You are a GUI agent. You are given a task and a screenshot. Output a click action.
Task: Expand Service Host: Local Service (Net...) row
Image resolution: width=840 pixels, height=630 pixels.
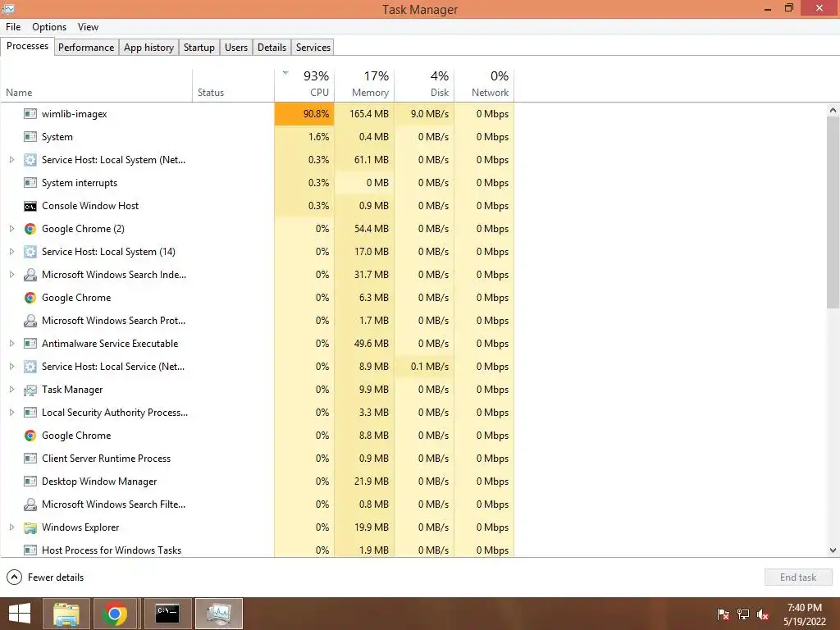click(11, 367)
